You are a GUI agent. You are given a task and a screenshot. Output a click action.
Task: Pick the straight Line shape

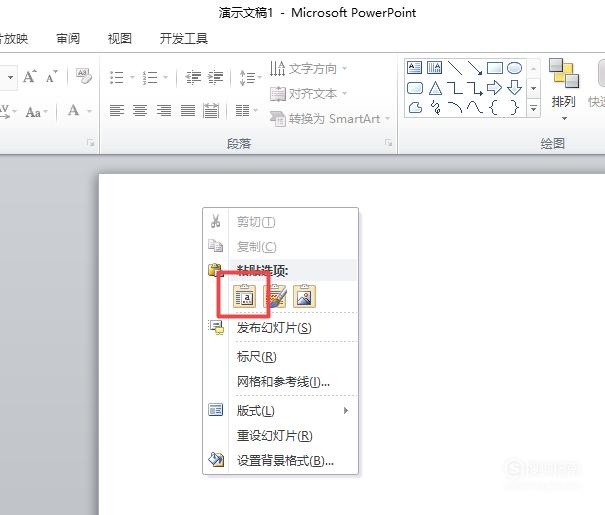coord(455,68)
